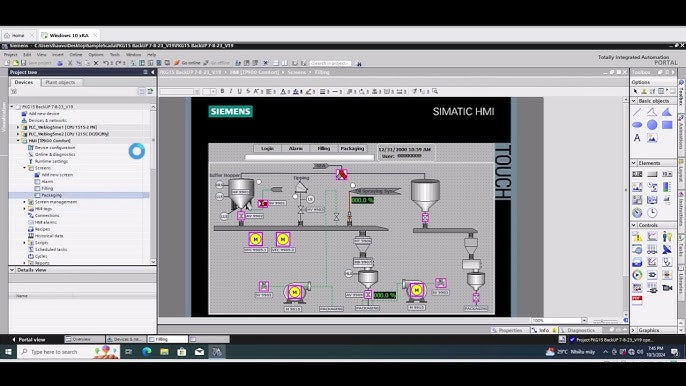Click the Search in project field

[x=331, y=63]
